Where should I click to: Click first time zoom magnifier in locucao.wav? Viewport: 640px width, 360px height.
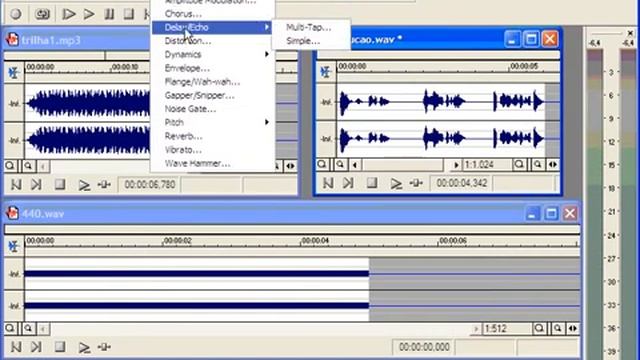(519, 164)
